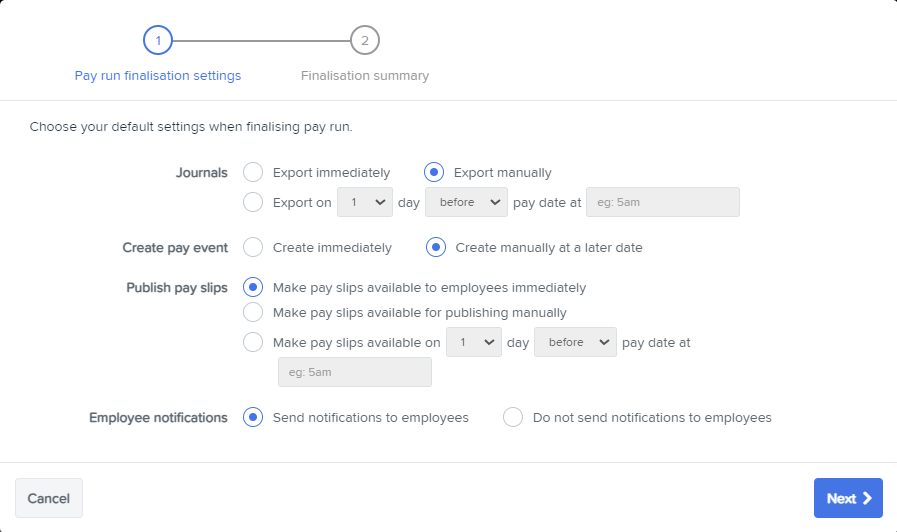Cancel the finalisation settings dialog
897x532 pixels.
click(x=49, y=498)
